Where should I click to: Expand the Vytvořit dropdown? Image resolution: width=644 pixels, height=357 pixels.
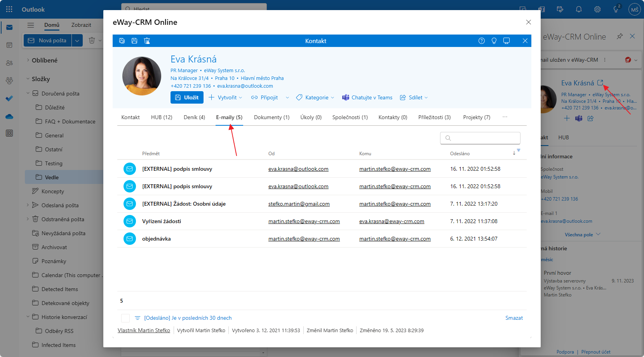point(241,98)
